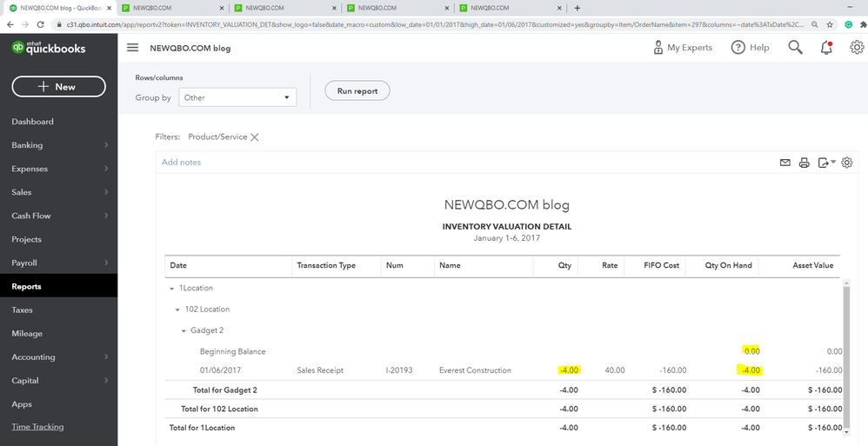Click the Qty On Hand column header
This screenshot has width=868, height=446.
coord(728,266)
